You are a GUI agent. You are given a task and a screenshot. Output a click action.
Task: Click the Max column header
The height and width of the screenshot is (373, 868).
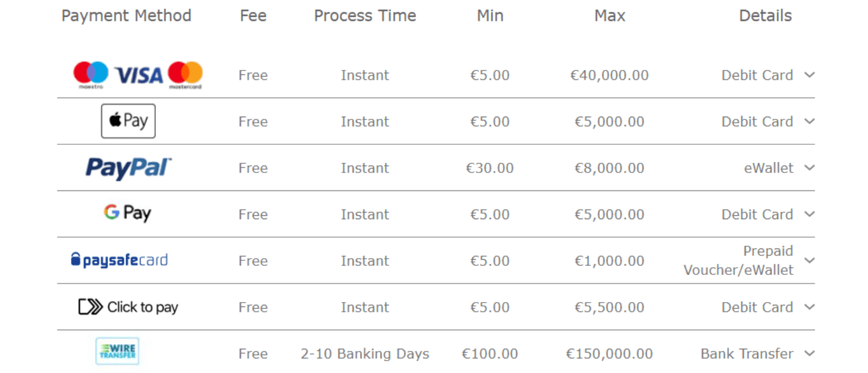[x=609, y=16]
